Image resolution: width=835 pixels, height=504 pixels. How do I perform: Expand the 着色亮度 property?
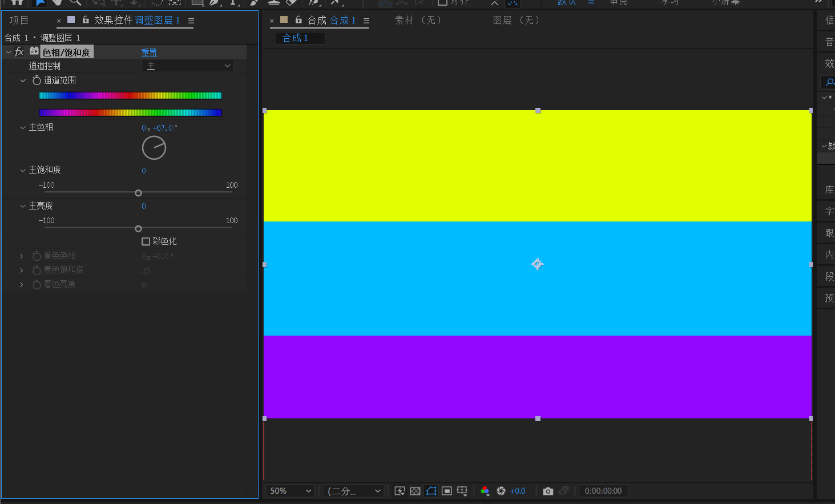pos(22,284)
